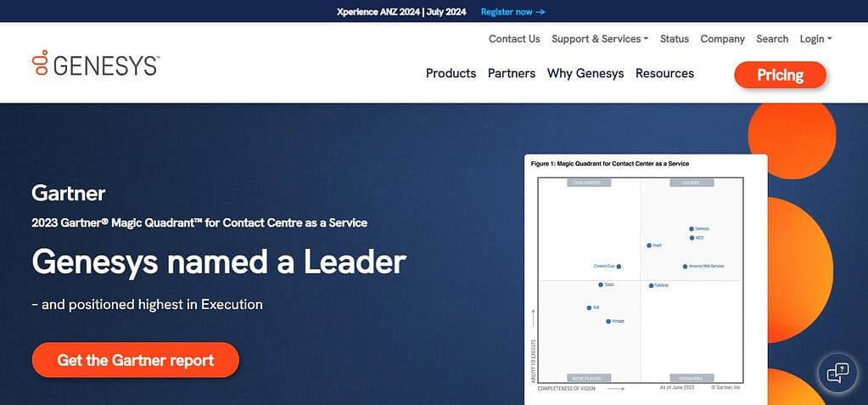Click the Genesys logo

(x=96, y=63)
